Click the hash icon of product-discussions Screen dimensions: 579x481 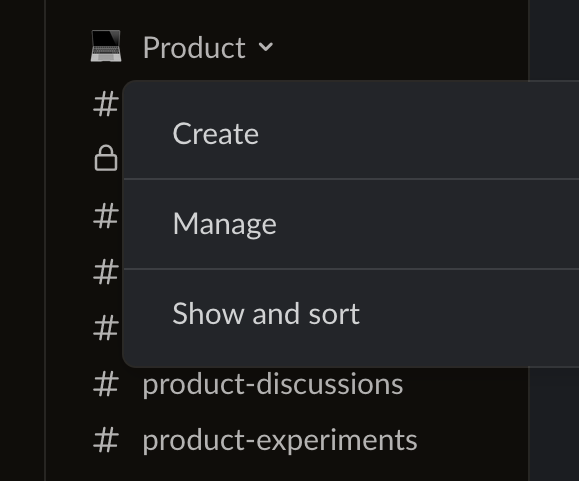pyautogui.click(x=106, y=384)
